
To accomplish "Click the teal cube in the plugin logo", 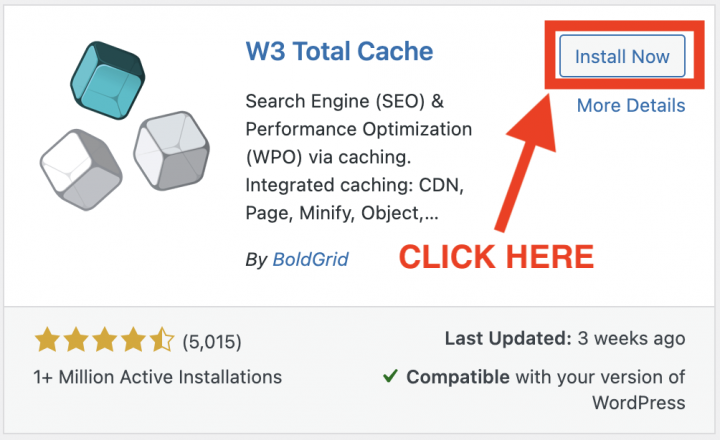I will [108, 81].
